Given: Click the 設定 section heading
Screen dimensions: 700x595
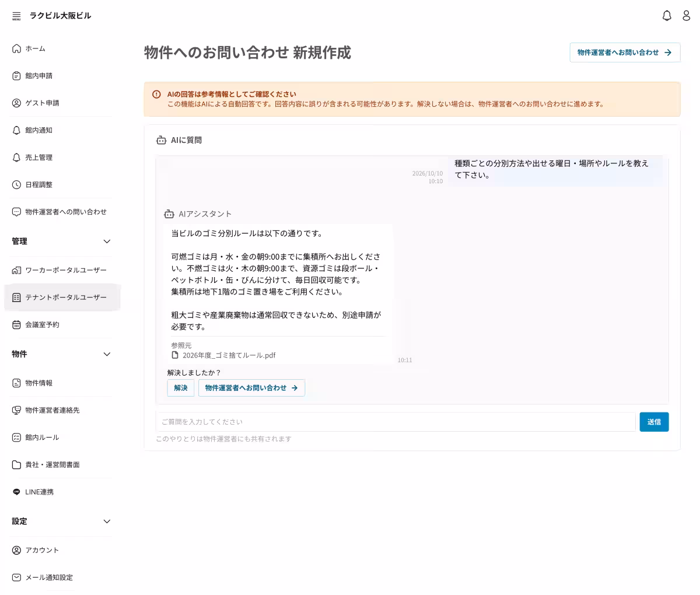Looking at the screenshot, I should pos(19,521).
